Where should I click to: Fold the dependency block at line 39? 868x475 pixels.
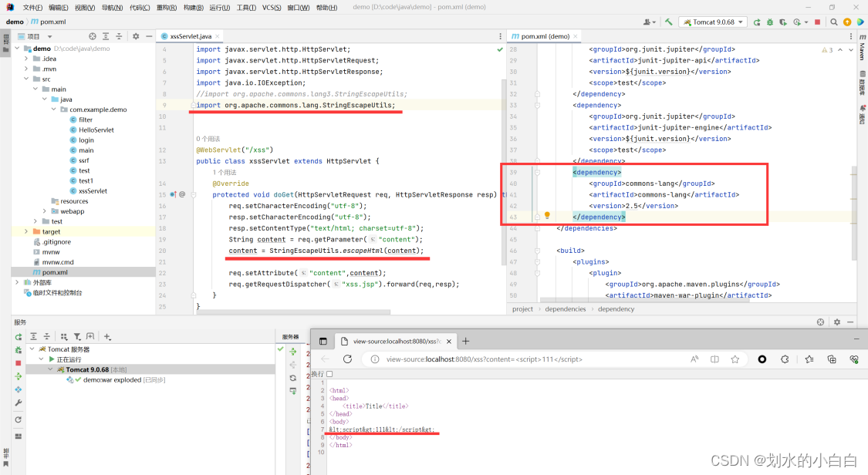point(537,173)
